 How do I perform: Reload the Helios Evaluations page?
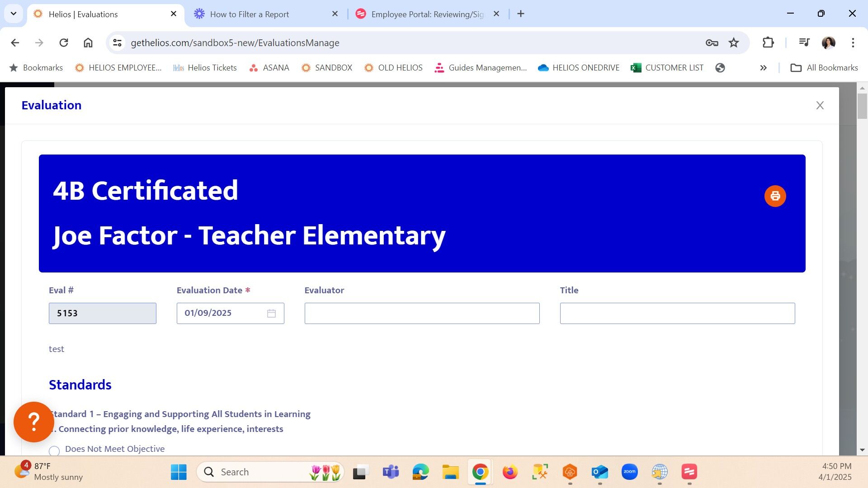click(x=64, y=42)
